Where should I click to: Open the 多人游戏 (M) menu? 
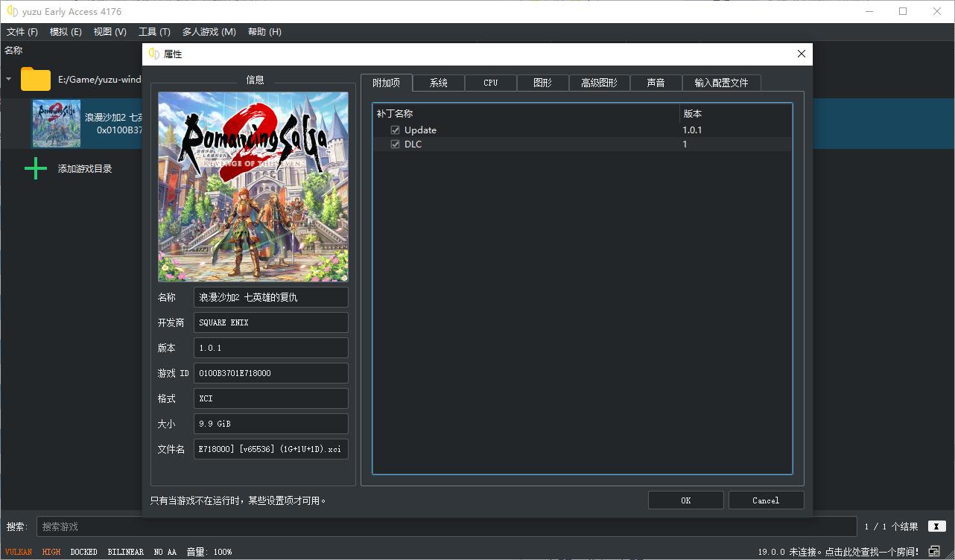point(209,32)
